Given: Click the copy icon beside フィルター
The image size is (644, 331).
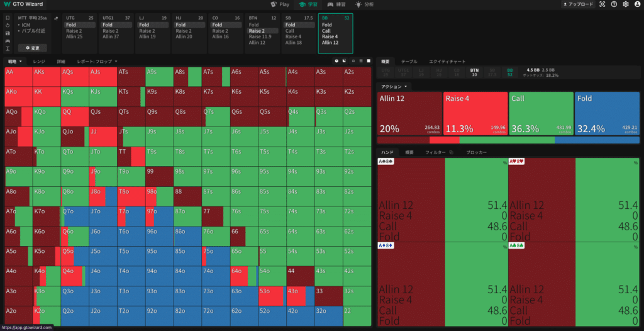Looking at the screenshot, I should click(452, 152).
